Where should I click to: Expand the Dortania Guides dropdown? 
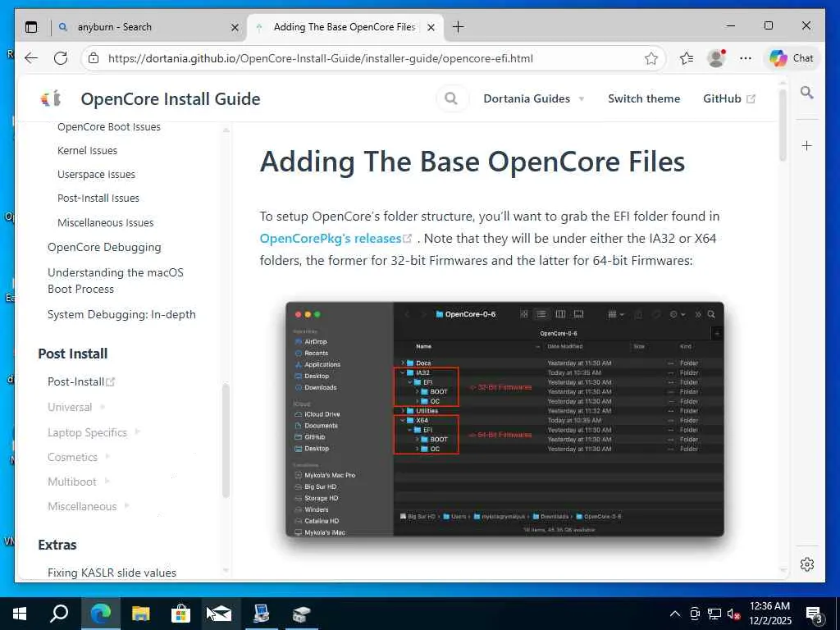(533, 98)
